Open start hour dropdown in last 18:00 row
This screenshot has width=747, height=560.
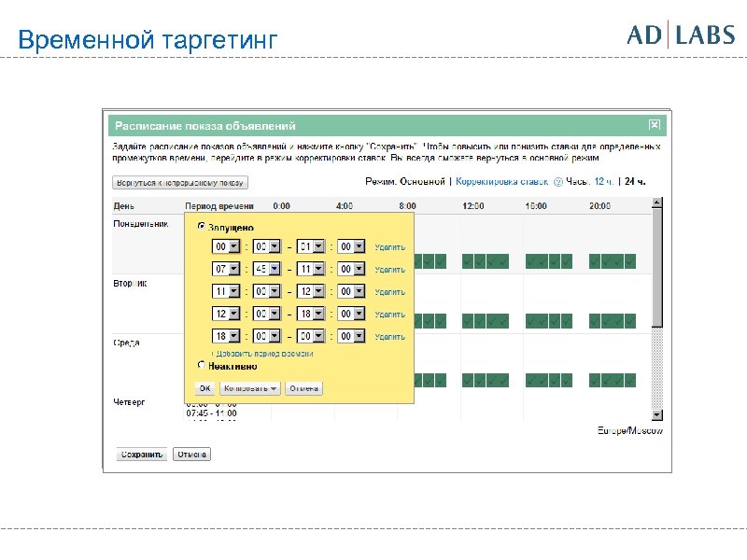226,336
